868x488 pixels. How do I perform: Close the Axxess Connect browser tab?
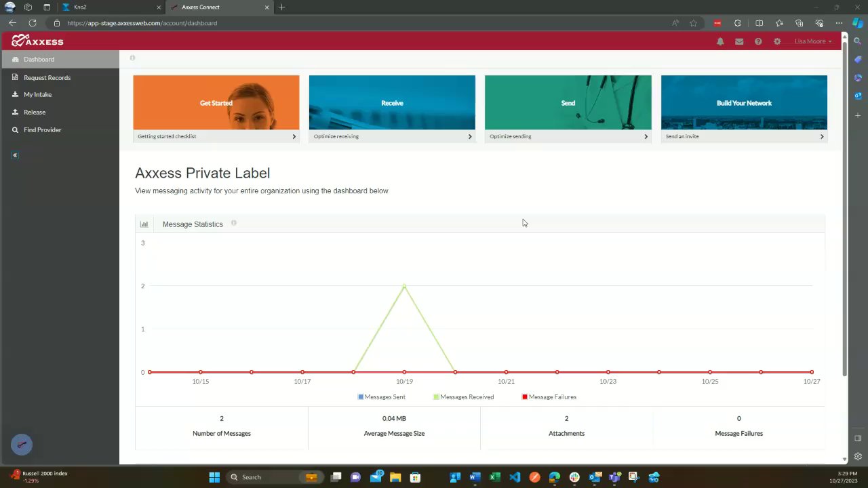(x=267, y=7)
